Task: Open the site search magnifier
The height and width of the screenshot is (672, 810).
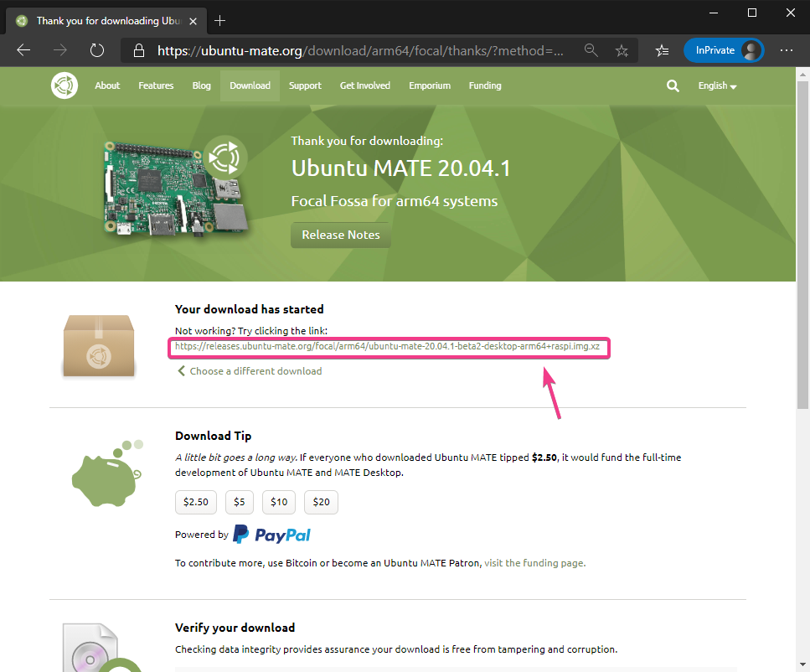Action: pyautogui.click(x=673, y=85)
